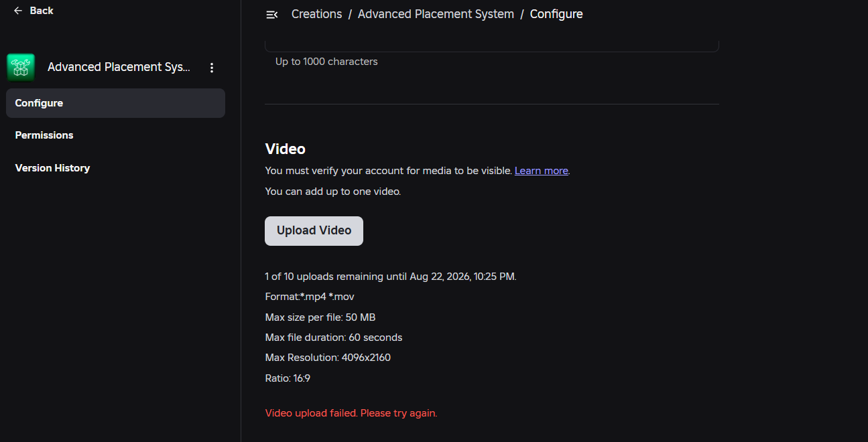Screen dimensions: 868x442
Task: Click the Advanced Placement System green thumbnail
Action: coord(21,68)
